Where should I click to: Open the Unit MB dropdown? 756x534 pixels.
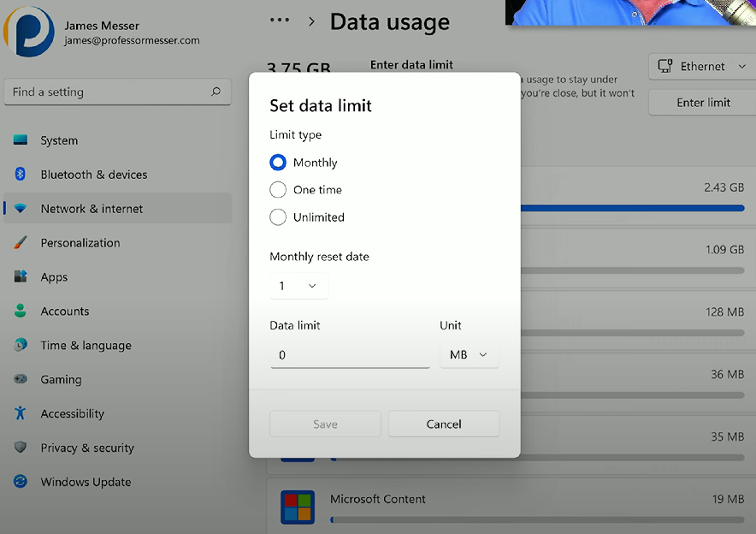pyautogui.click(x=469, y=354)
